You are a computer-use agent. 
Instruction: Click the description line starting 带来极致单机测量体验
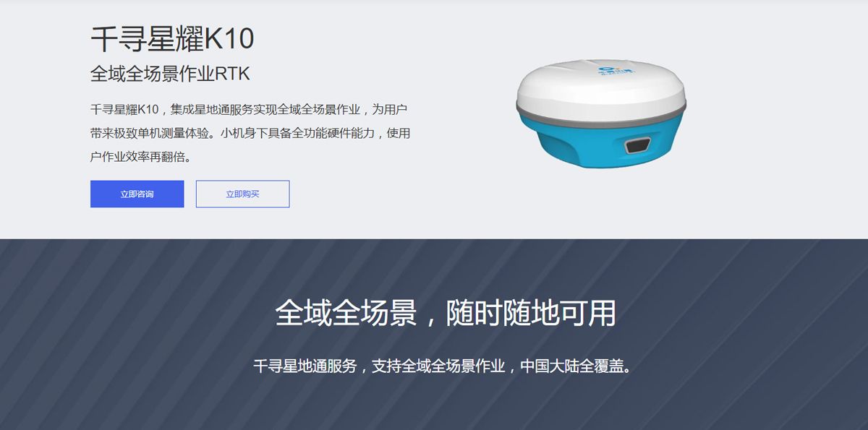[250, 133]
